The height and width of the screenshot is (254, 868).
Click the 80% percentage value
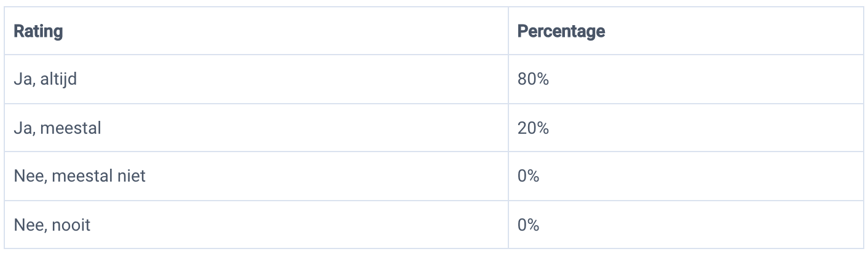tap(533, 80)
